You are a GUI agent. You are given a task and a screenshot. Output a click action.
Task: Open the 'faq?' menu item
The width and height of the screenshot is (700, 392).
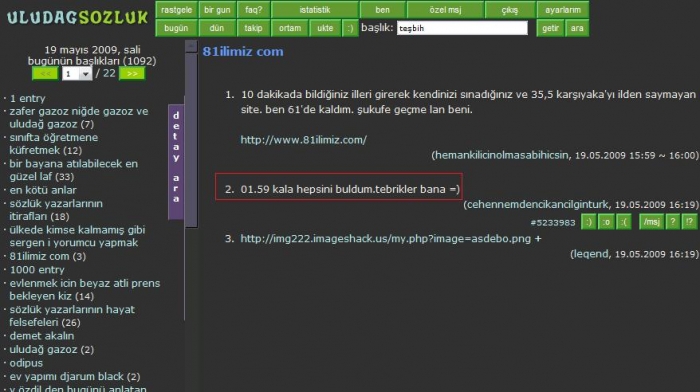pyautogui.click(x=253, y=10)
